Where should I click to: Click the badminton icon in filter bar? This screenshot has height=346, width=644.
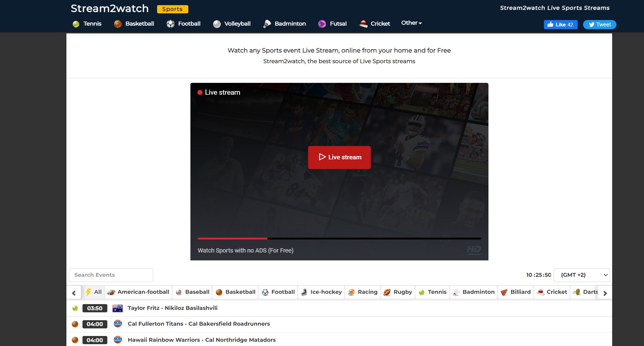tap(456, 292)
